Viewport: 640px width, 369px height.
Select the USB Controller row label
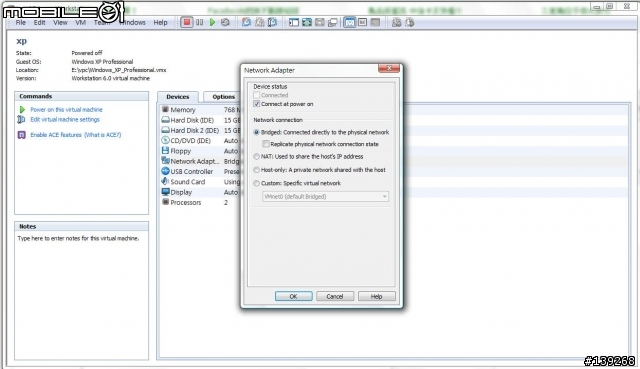[191, 171]
